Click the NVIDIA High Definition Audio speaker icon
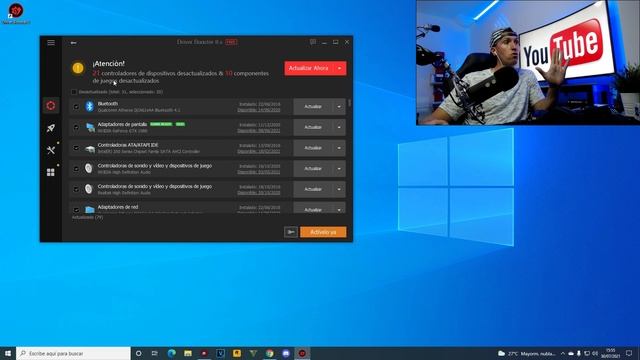The image size is (640, 360). (x=89, y=169)
